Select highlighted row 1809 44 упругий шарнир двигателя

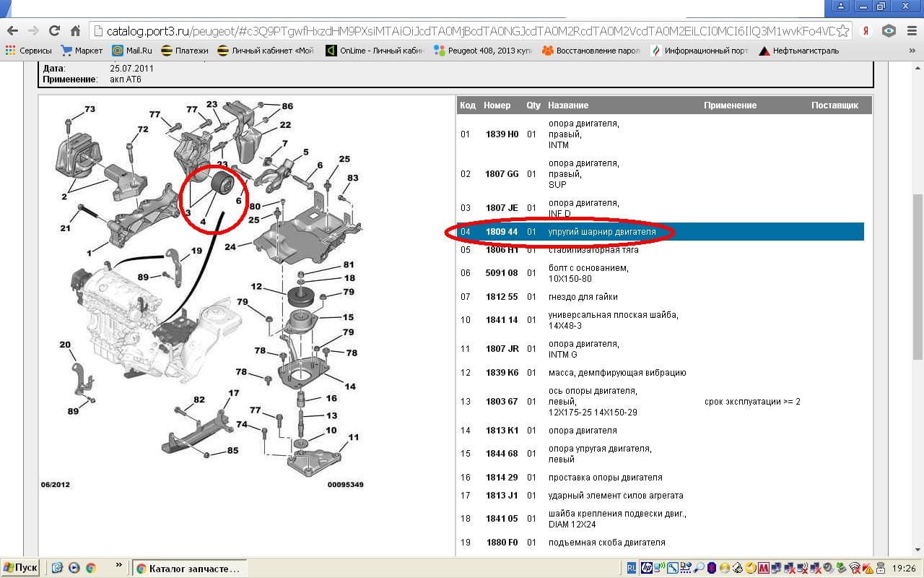pos(661,232)
